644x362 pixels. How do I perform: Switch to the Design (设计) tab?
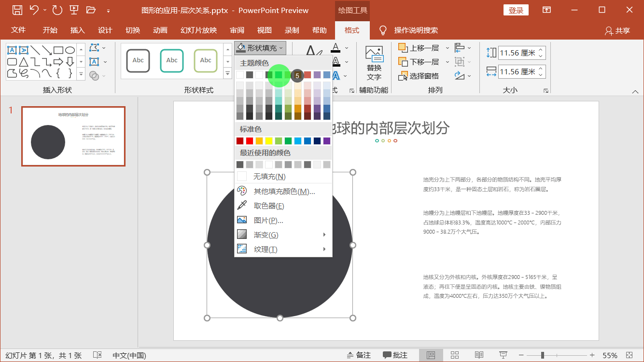pos(105,30)
